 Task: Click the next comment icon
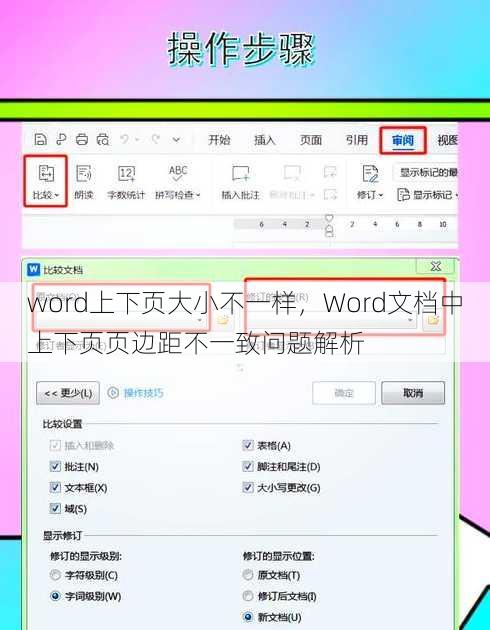pyautogui.click(x=330, y=194)
